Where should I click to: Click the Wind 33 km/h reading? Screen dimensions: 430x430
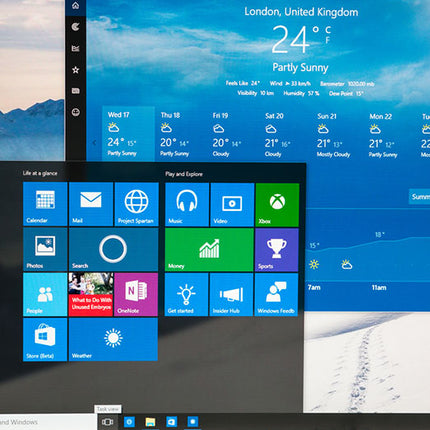pos(290,83)
